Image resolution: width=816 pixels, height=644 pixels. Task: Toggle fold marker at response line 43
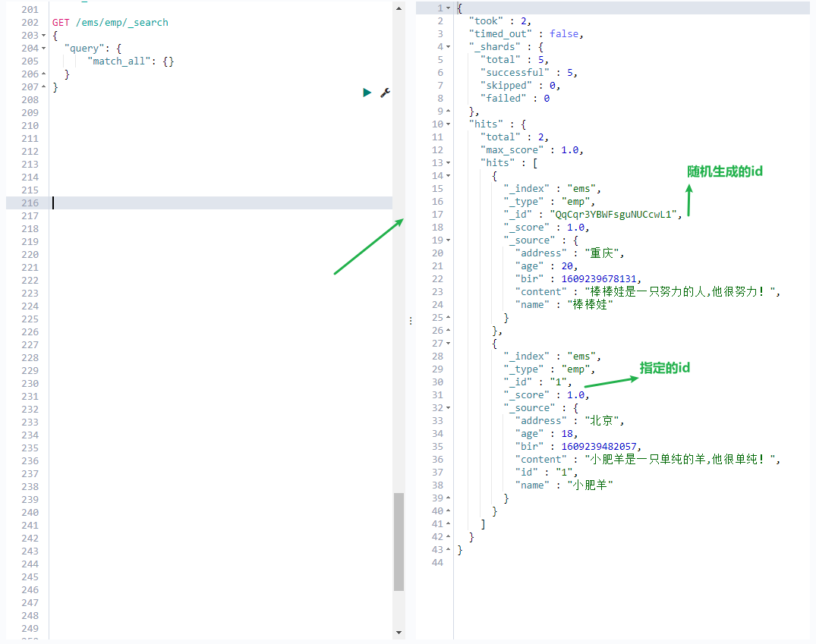(x=448, y=550)
